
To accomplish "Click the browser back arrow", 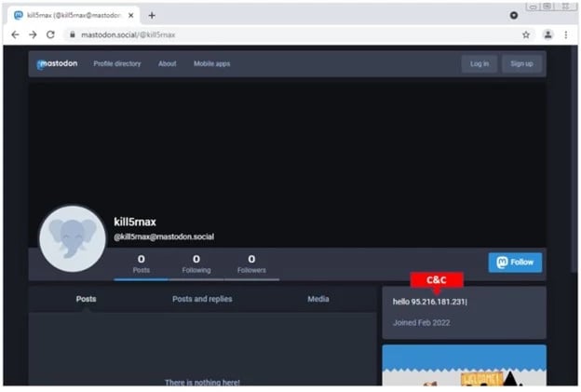I will (x=15, y=34).
